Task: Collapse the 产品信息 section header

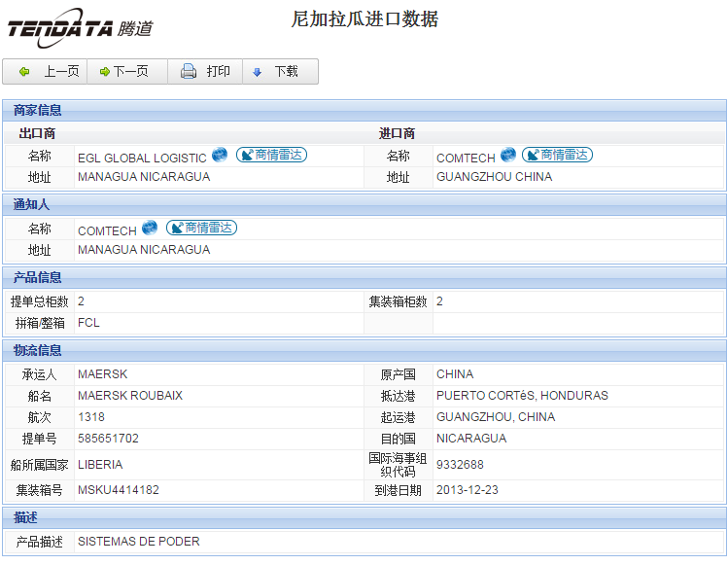Action: click(x=38, y=278)
